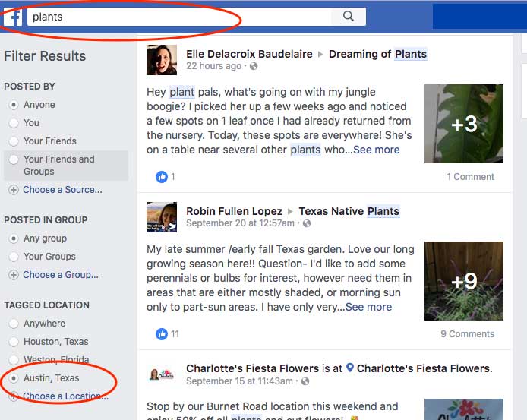Click the globe privacy icon on Robin's post
This screenshot has height=420, width=527.
307,223
